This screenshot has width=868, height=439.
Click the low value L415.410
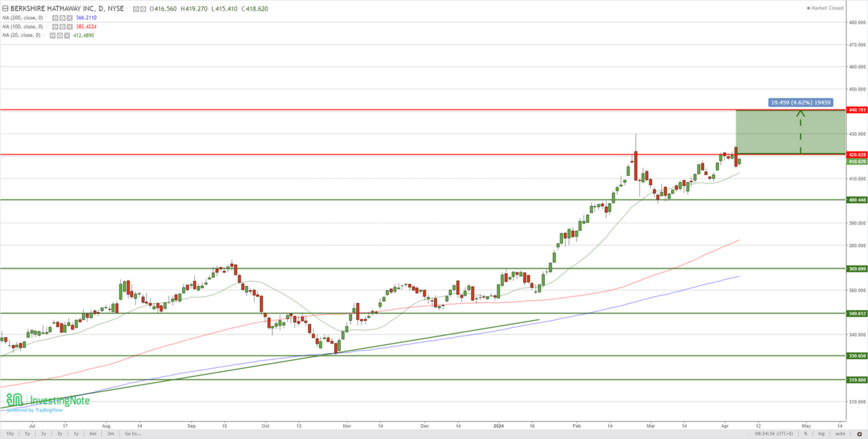tap(224, 9)
